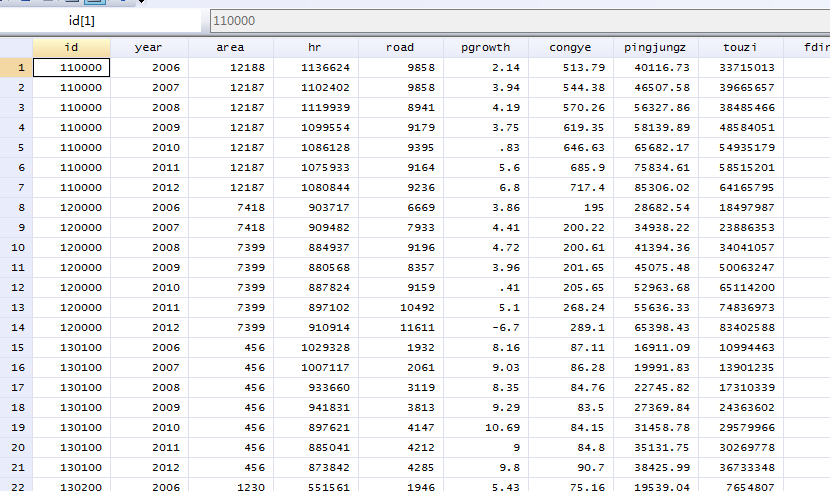Select the pgrowth column header
Viewport: 830px width, 491px height.
(486, 48)
